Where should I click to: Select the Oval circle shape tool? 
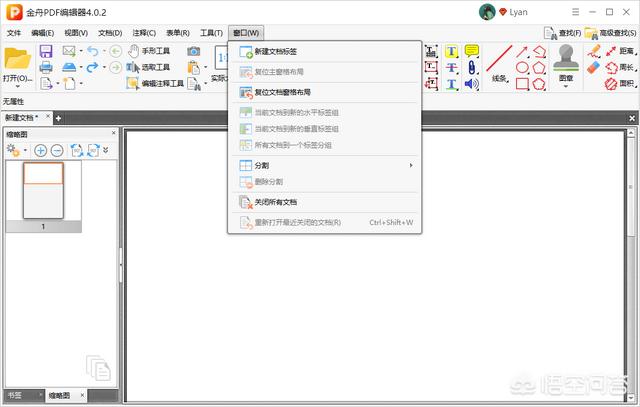point(522,67)
